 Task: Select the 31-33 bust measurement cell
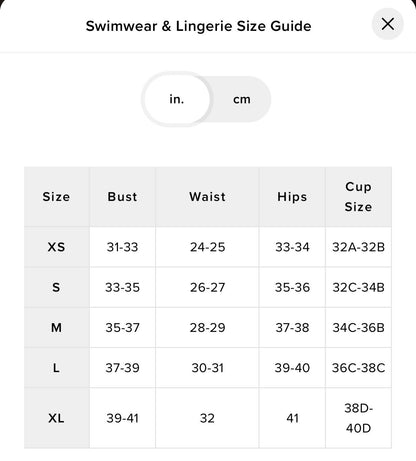pyautogui.click(x=122, y=247)
